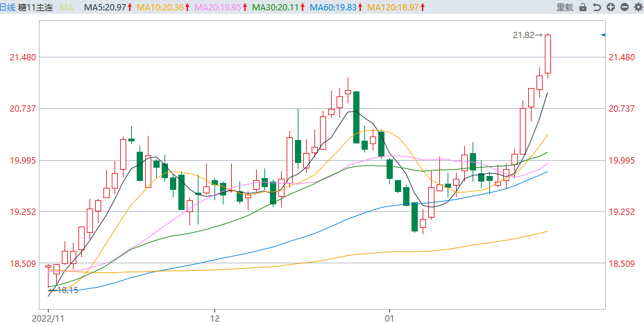This screenshot has height=325, width=644.
Task: Click the 2022/11 date on time axis
Action: point(47,319)
